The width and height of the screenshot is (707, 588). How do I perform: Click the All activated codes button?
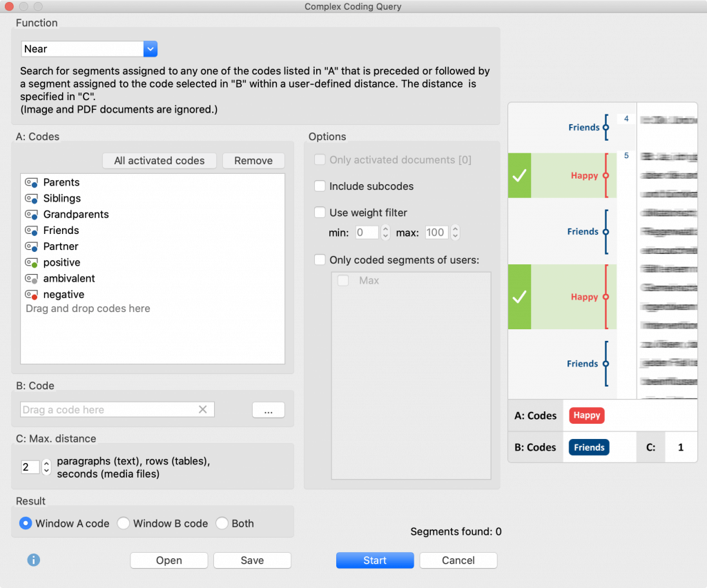pos(159,161)
